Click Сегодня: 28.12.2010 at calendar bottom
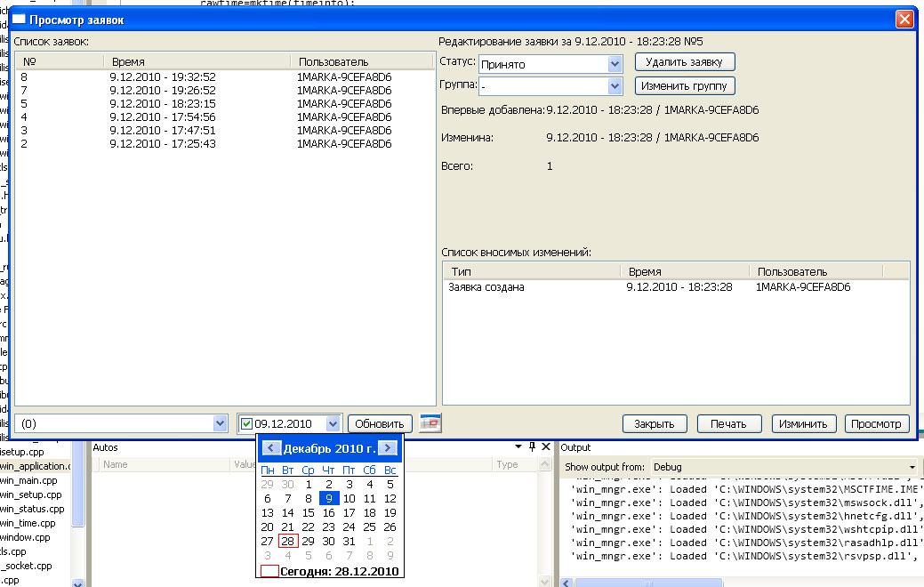 click(338, 571)
